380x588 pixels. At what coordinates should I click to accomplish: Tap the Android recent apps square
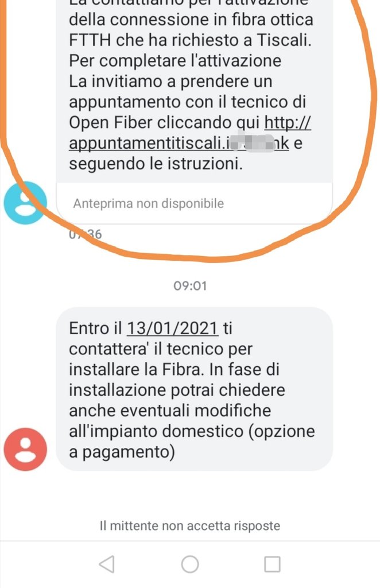(273, 564)
